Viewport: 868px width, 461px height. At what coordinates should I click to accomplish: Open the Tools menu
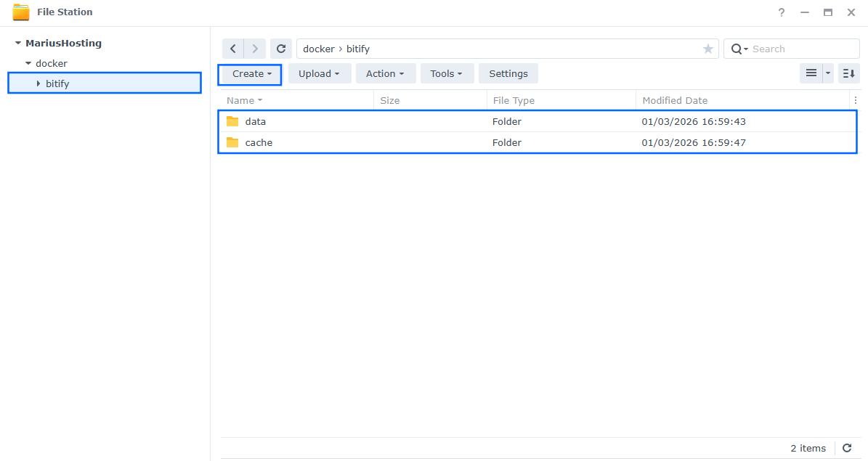[x=447, y=73]
